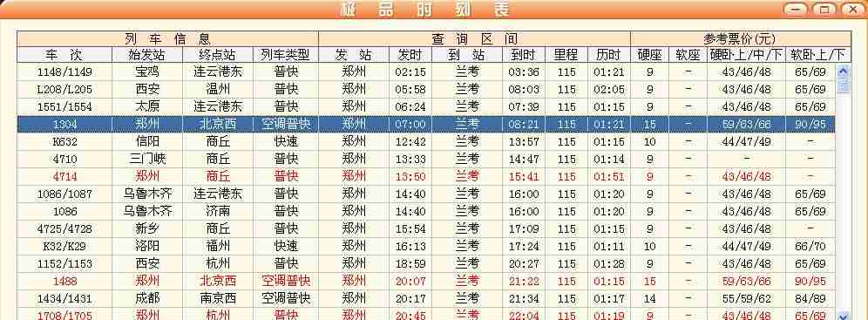Click 成都 origin station cell

tap(147, 298)
